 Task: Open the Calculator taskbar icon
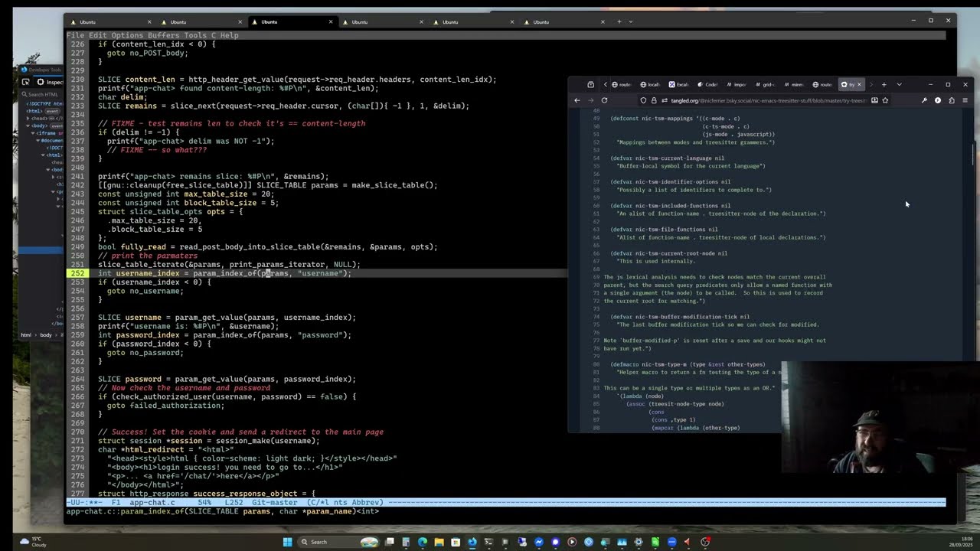click(x=406, y=542)
